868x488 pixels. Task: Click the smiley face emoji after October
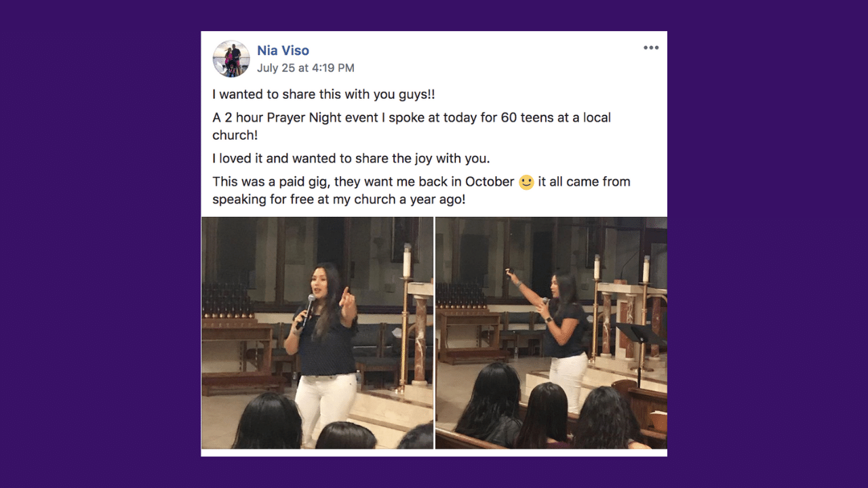(x=526, y=182)
